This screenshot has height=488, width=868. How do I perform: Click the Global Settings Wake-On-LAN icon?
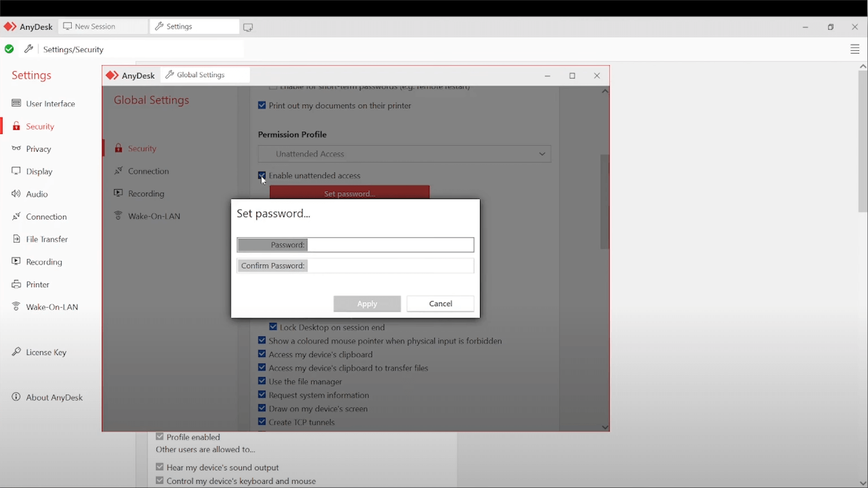click(118, 216)
